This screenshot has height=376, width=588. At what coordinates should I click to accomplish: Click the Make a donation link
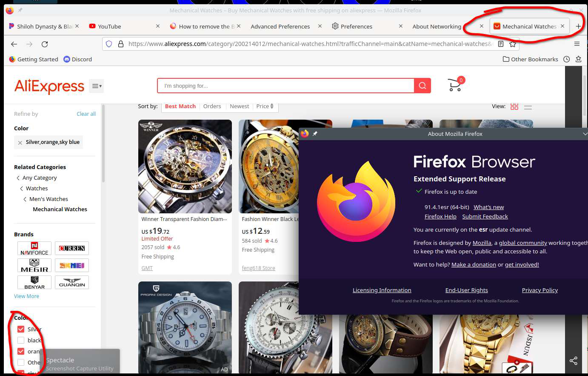(474, 264)
